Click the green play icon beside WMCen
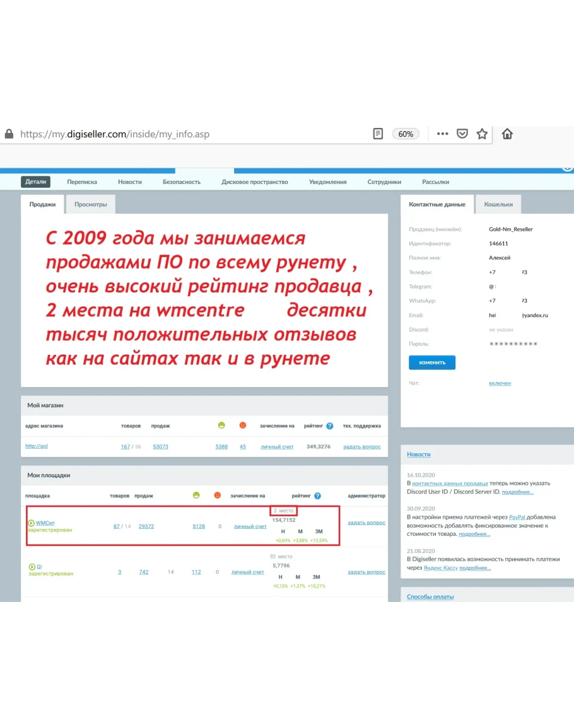Screen dimensions: 574x728 31,523
